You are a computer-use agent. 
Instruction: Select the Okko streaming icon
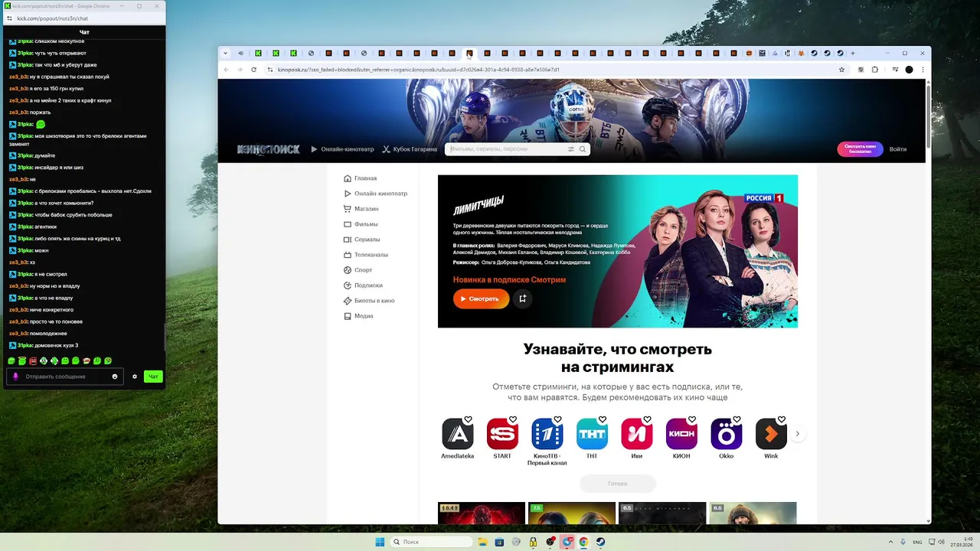coord(727,434)
